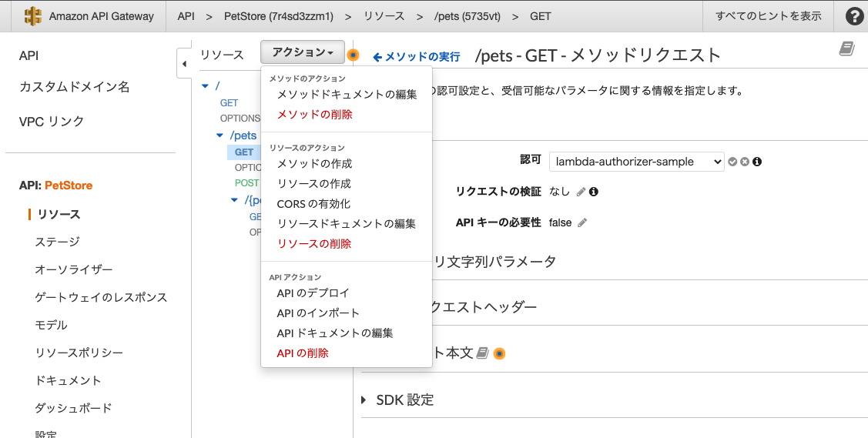Collapse the /pets tree node arrow

coord(220,135)
